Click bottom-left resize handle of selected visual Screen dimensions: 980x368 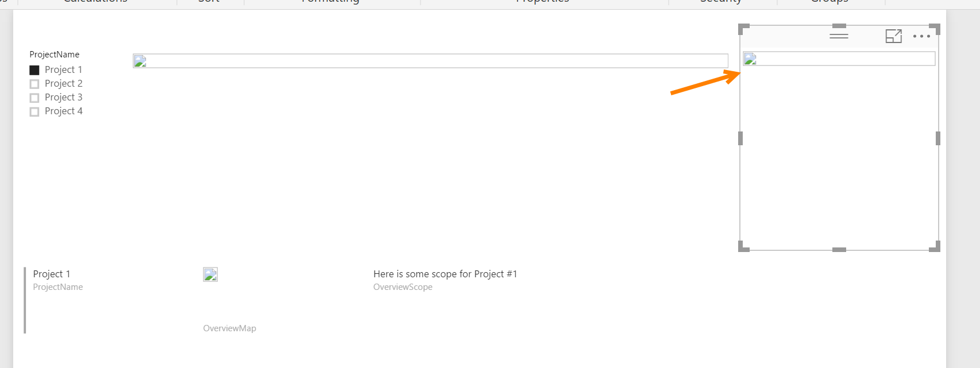coord(743,246)
